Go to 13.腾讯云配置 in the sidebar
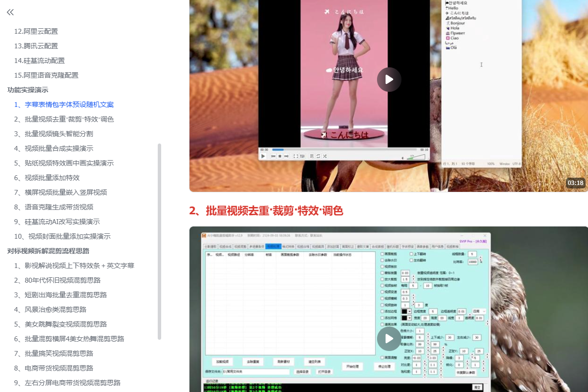The width and height of the screenshot is (588, 392). [x=36, y=46]
